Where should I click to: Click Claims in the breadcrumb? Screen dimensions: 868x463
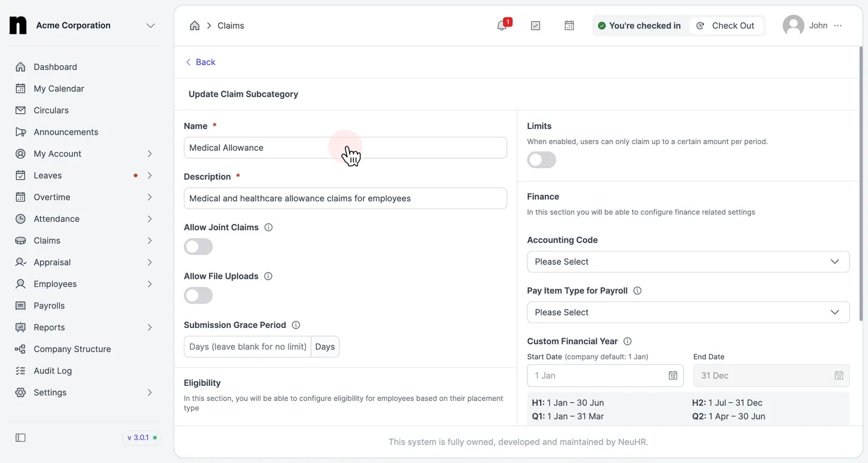(x=231, y=25)
